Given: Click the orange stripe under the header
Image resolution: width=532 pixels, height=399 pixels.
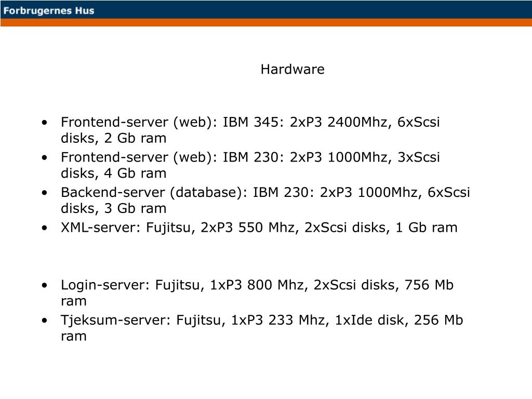Looking at the screenshot, I should [266, 22].
